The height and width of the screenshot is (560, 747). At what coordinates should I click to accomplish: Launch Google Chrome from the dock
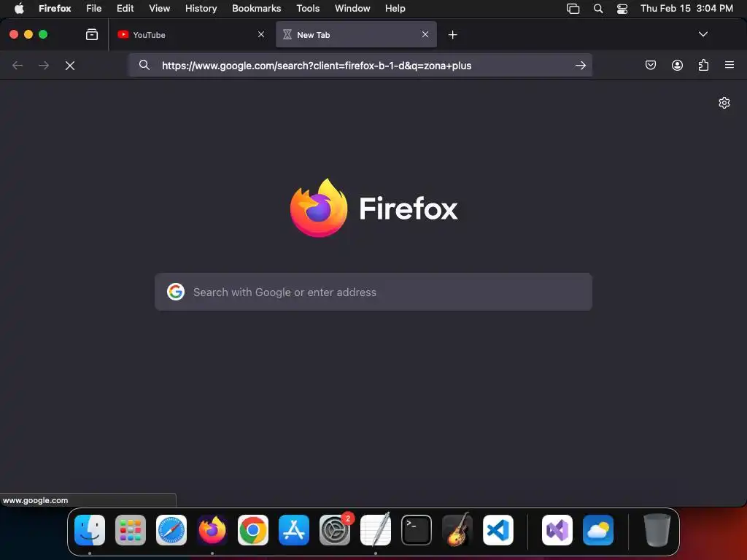[253, 529]
